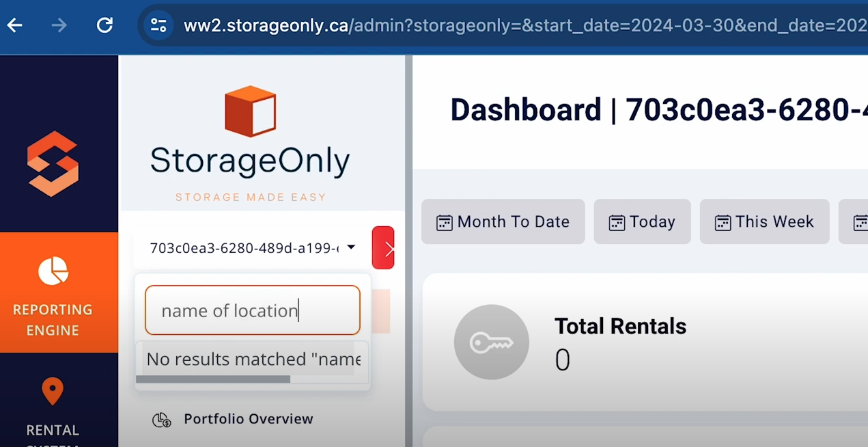Open Portfolio Overview menu item
This screenshot has height=447, width=868.
[x=248, y=419]
